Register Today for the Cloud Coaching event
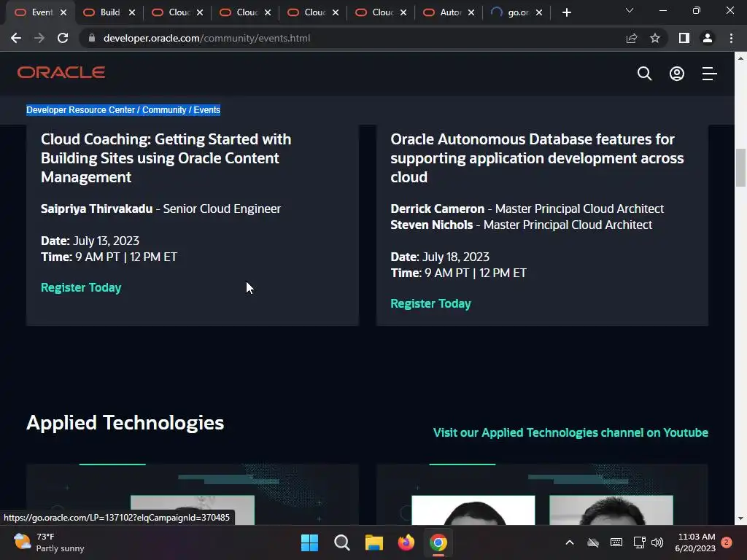747x560 pixels. 81,287
